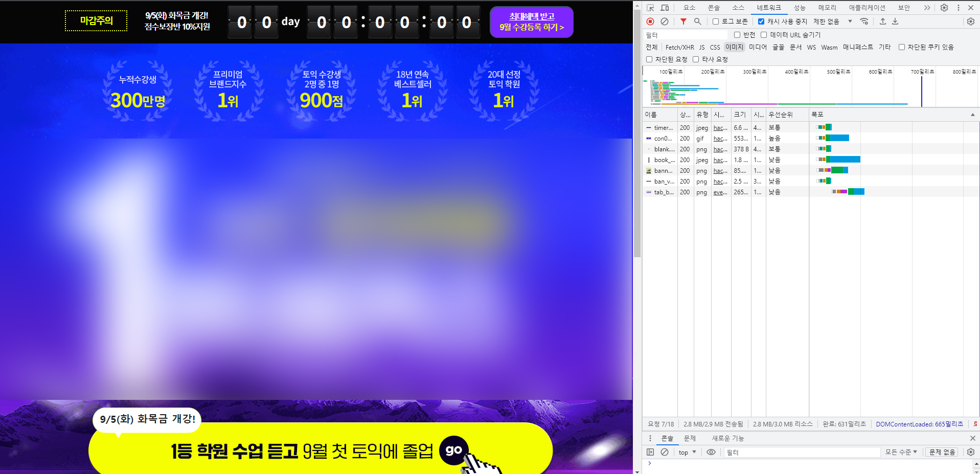Toggle device toolbar emulation icon
The image size is (980, 474).
pyautogui.click(x=665, y=8)
